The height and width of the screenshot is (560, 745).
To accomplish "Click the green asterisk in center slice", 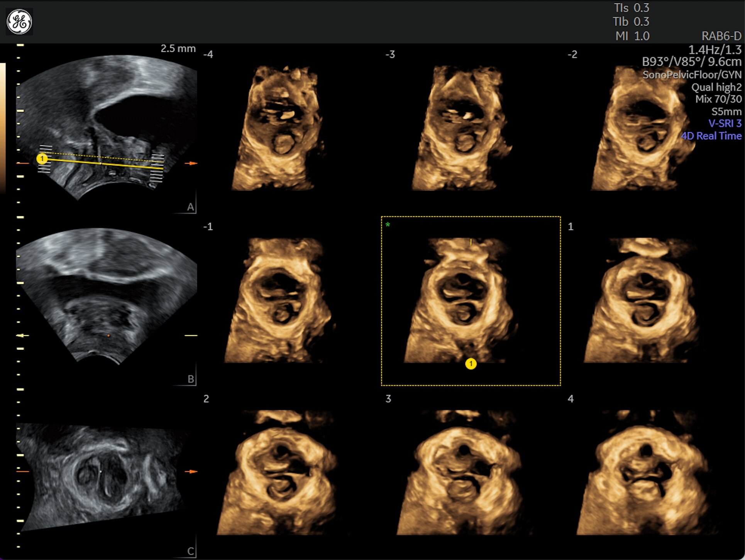I will click(388, 225).
